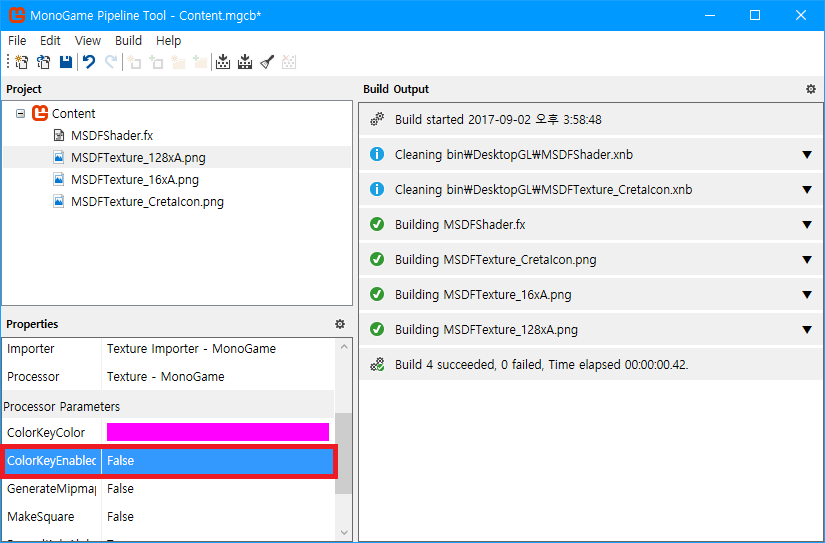Screen dimensions: 825x543
Task: Click the Properties panel scrollbar thumb
Action: 344,453
